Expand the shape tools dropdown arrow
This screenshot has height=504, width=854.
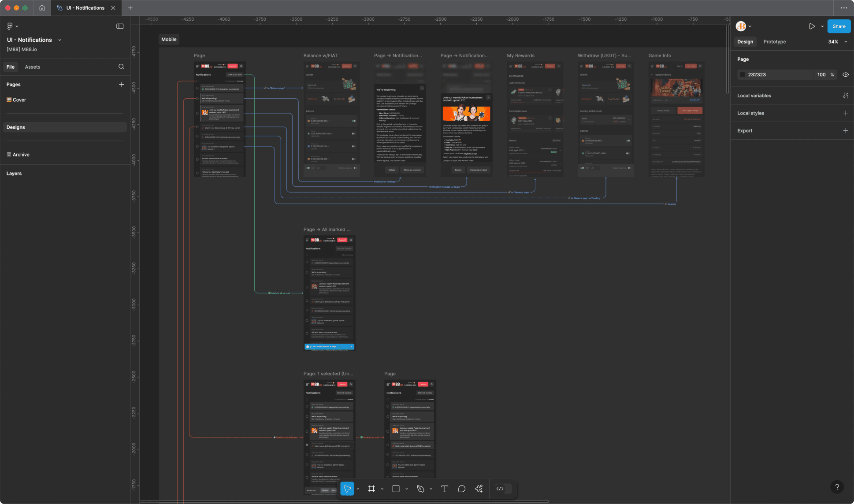click(x=406, y=489)
